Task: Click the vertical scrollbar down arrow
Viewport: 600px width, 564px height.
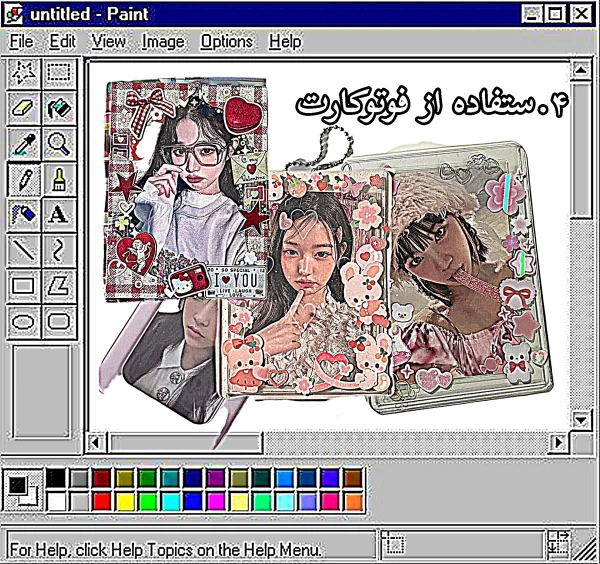Action: pyautogui.click(x=580, y=418)
